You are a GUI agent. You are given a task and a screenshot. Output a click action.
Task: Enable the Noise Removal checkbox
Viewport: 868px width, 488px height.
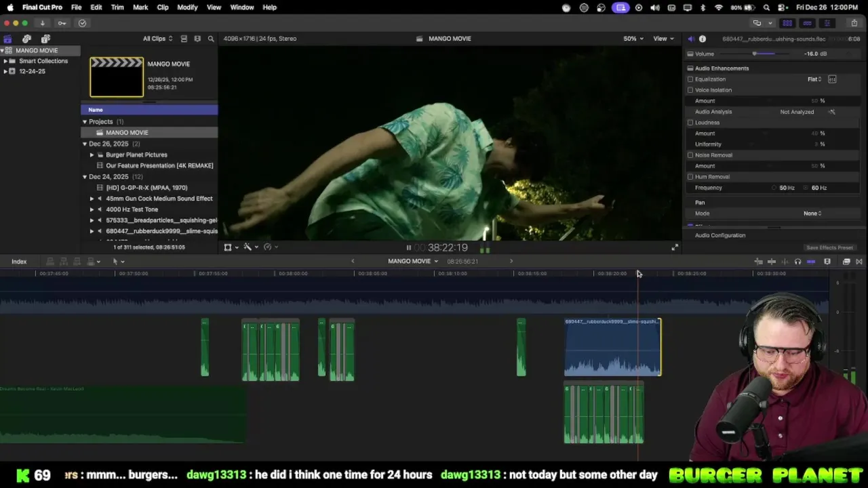pyautogui.click(x=690, y=155)
